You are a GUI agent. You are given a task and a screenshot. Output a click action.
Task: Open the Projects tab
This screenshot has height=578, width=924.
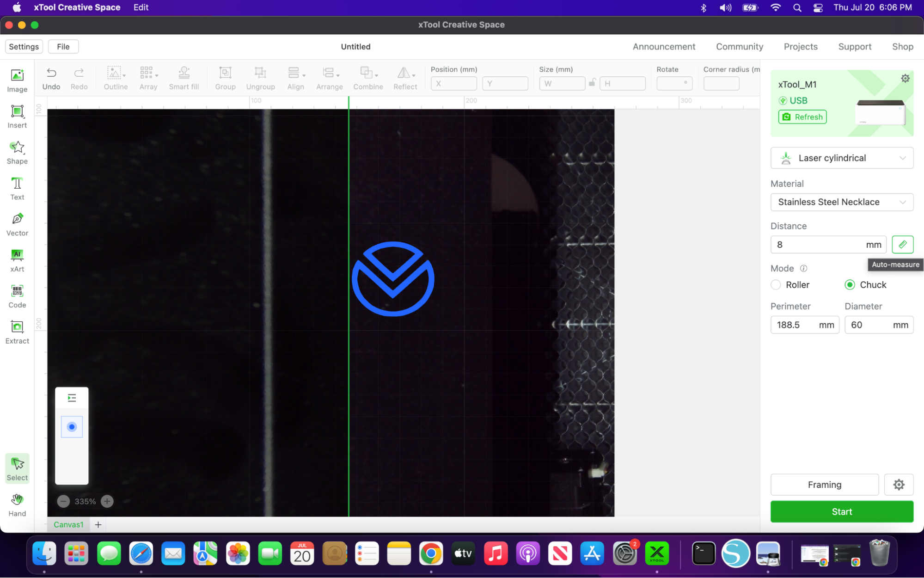pyautogui.click(x=801, y=47)
